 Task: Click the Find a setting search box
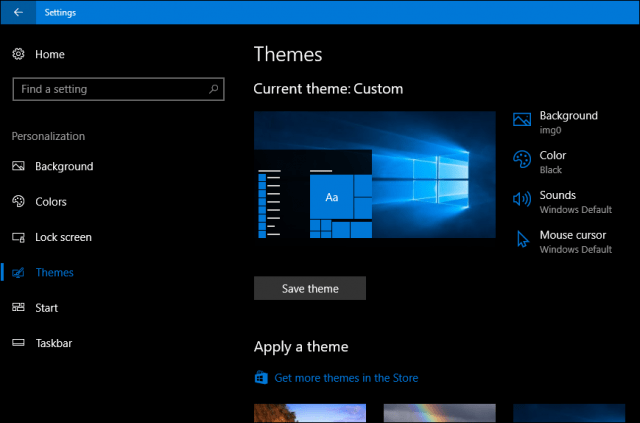(118, 89)
